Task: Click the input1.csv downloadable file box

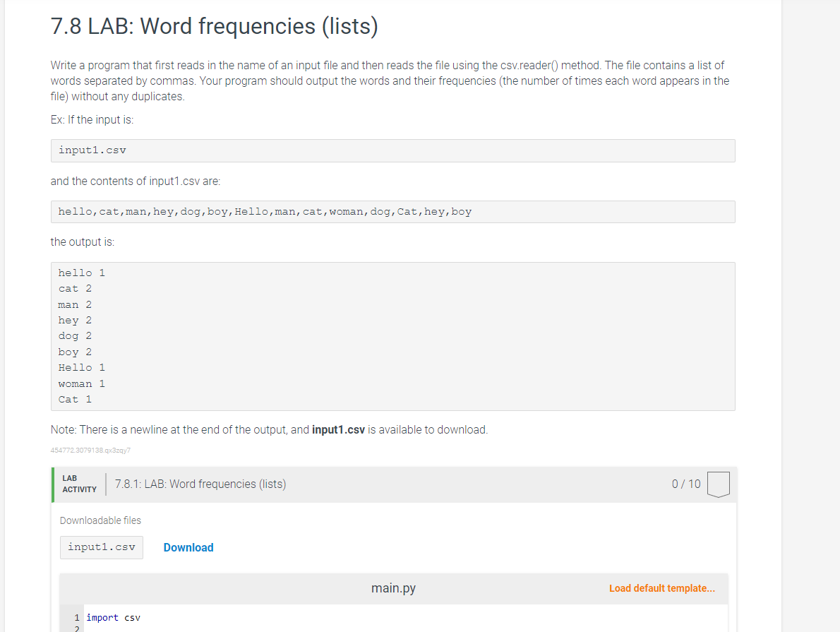Action: tap(101, 547)
